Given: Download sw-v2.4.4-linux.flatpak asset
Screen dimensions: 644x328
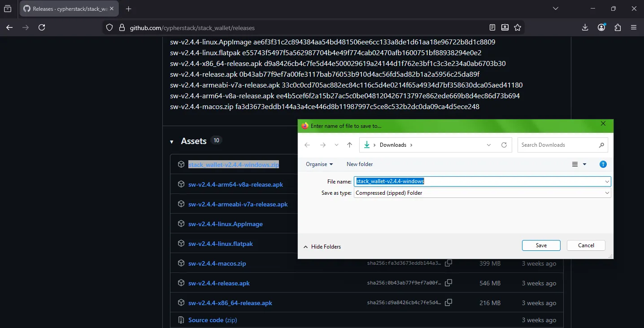Looking at the screenshot, I should pyautogui.click(x=221, y=244).
